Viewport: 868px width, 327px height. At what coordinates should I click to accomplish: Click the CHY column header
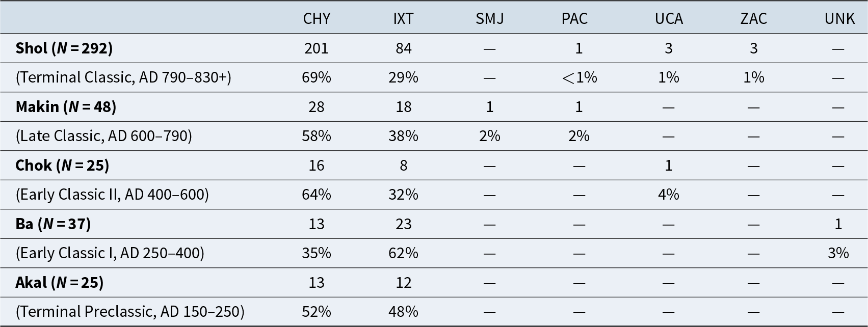tap(317, 19)
